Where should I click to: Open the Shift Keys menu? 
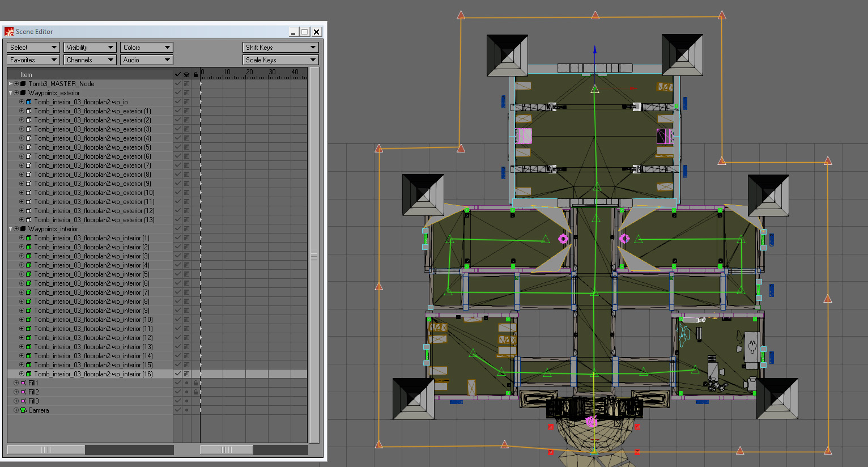280,48
